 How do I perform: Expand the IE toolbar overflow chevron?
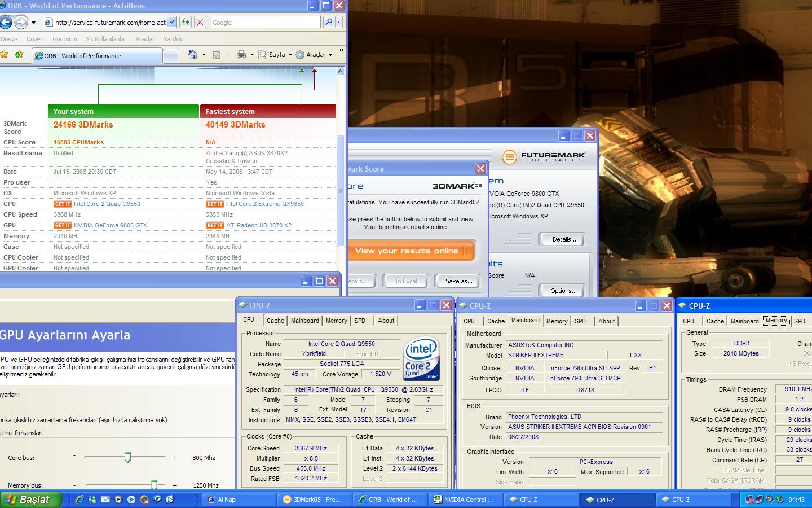(x=341, y=50)
